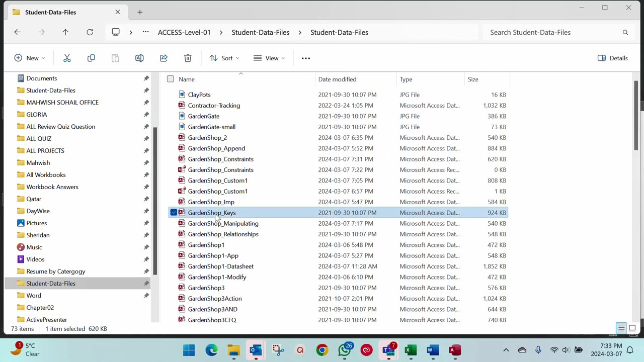Open WhatsApp from the taskbar
Screen dimensions: 644x362
pos(345,350)
